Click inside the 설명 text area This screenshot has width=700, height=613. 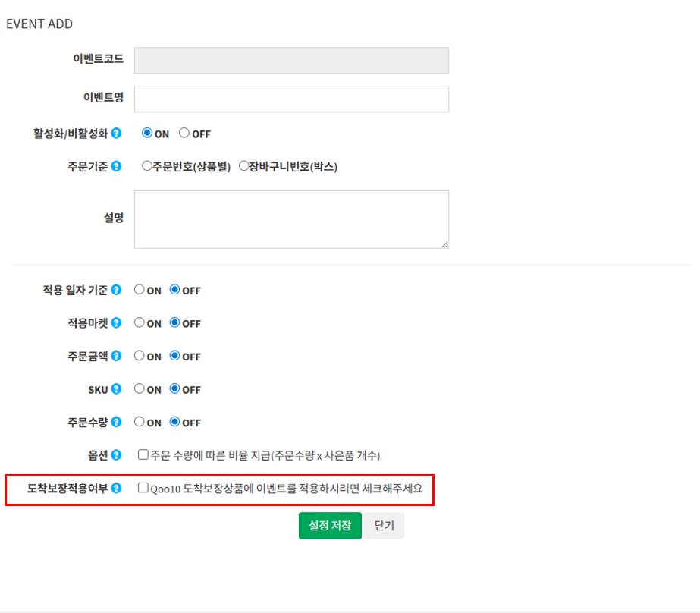tap(291, 220)
